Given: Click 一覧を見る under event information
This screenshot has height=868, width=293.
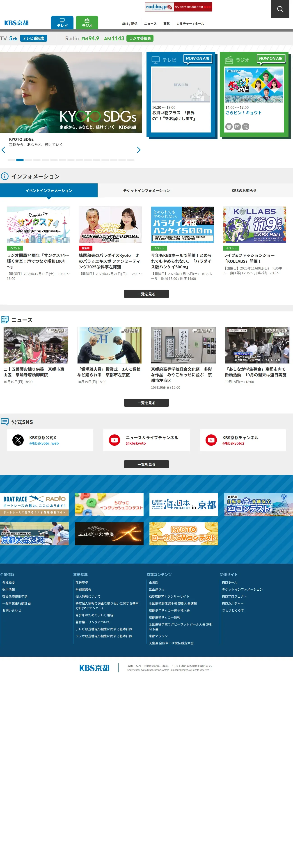Looking at the screenshot, I should [x=146, y=294].
